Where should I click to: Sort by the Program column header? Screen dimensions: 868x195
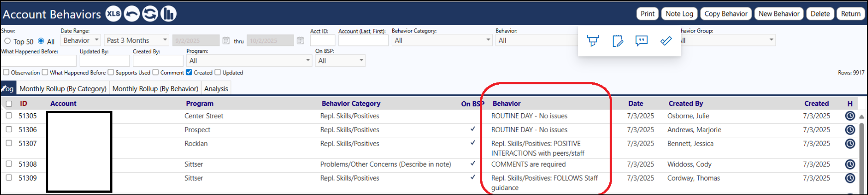[x=200, y=104]
